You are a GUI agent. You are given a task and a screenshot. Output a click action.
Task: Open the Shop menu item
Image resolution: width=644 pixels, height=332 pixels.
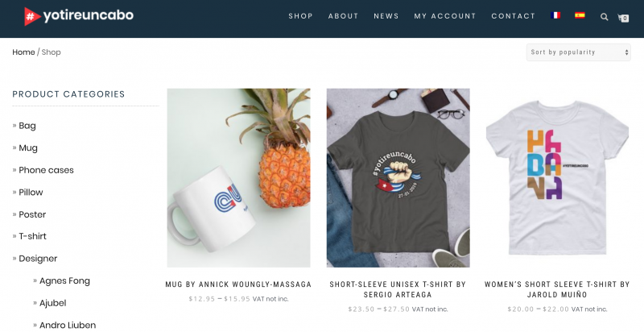pyautogui.click(x=300, y=16)
